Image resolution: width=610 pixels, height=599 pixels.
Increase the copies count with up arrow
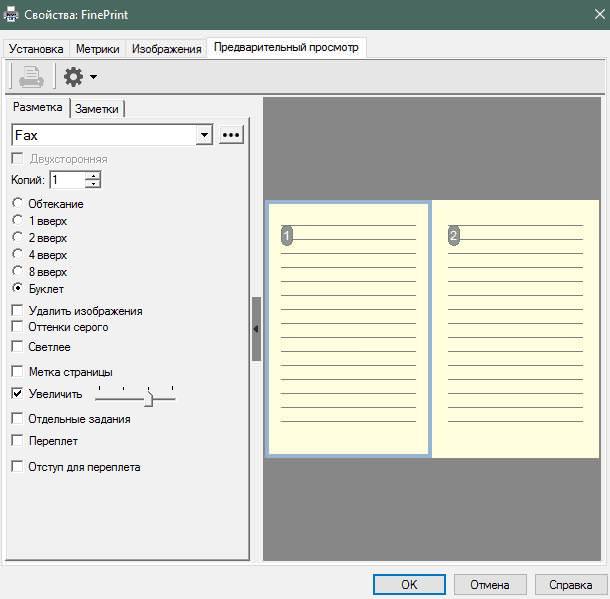93,176
